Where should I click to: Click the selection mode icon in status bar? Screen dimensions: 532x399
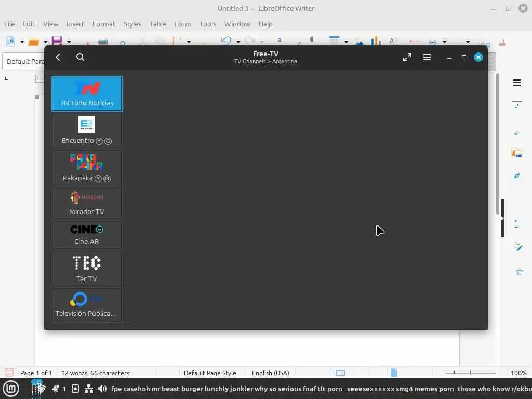tap(340, 373)
